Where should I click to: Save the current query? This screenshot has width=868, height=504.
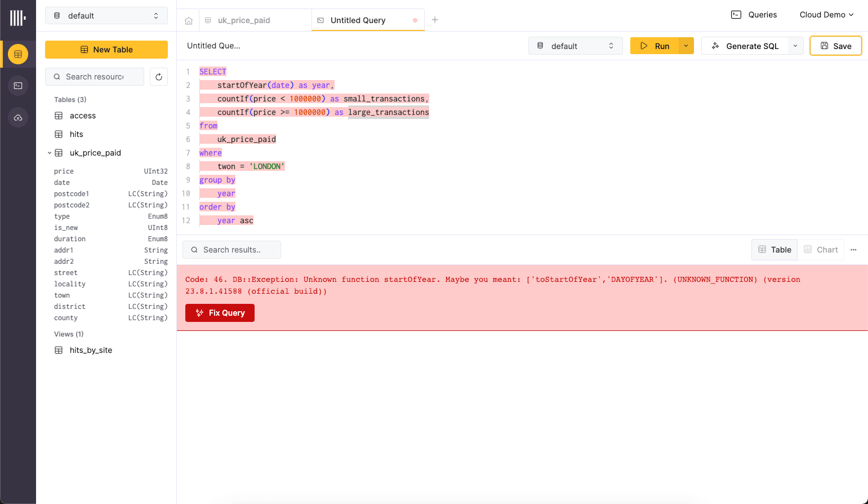tap(835, 46)
